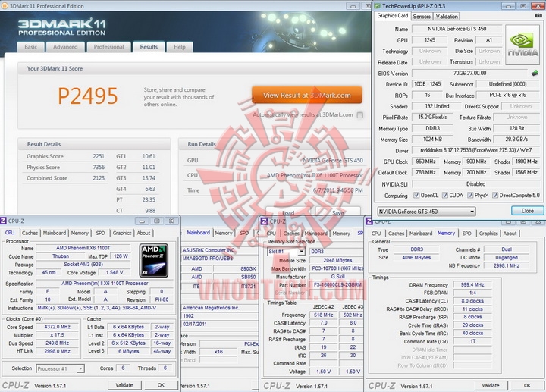Image resolution: width=546 pixels, height=392 pixels.
Task: Open About tab in the first CPU-Z window
Action: click(x=143, y=233)
